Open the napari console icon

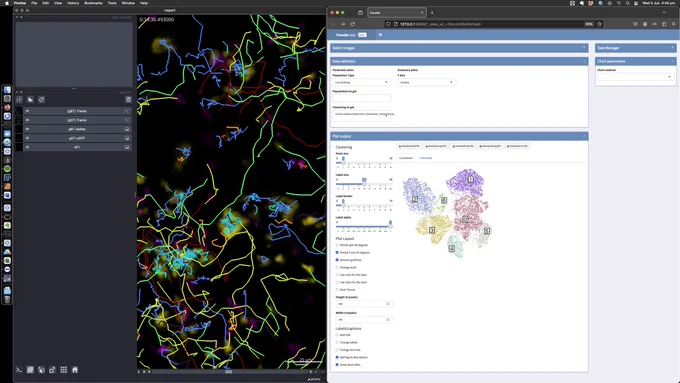tap(19, 370)
